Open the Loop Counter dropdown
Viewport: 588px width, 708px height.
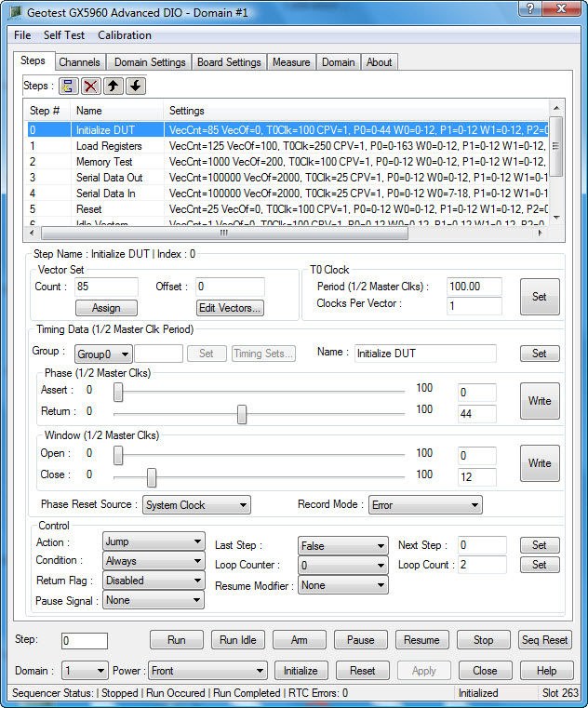[342, 566]
